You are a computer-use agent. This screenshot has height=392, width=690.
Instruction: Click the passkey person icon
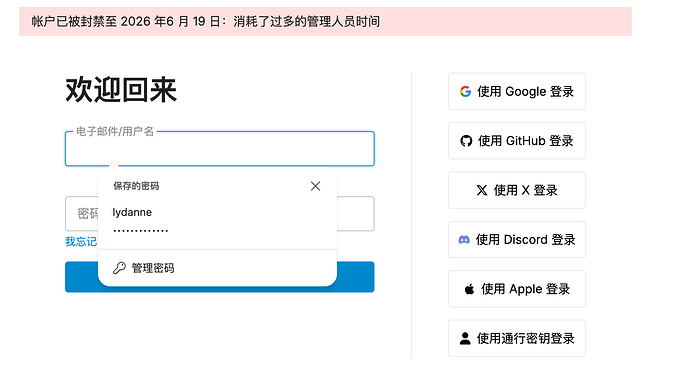pos(465,338)
